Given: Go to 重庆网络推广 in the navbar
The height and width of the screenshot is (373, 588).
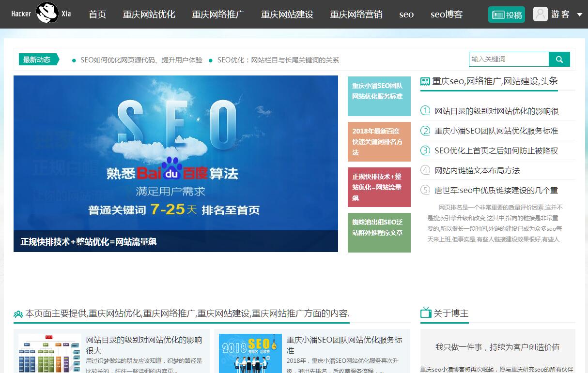Looking at the screenshot, I should click(x=218, y=15).
